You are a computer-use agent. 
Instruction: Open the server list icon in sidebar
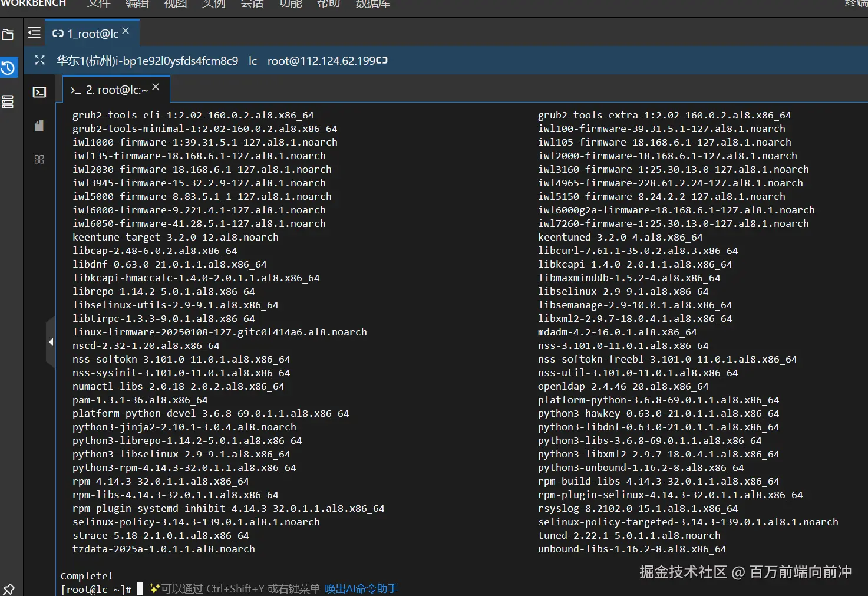click(8, 101)
